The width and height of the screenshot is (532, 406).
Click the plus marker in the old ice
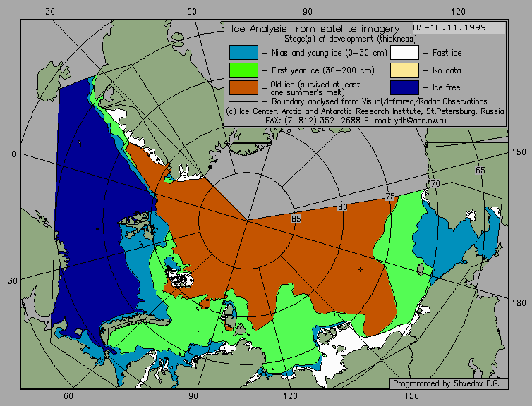click(x=360, y=270)
